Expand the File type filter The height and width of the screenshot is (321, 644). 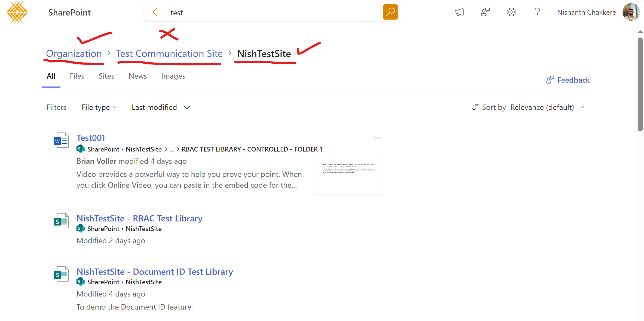[100, 107]
